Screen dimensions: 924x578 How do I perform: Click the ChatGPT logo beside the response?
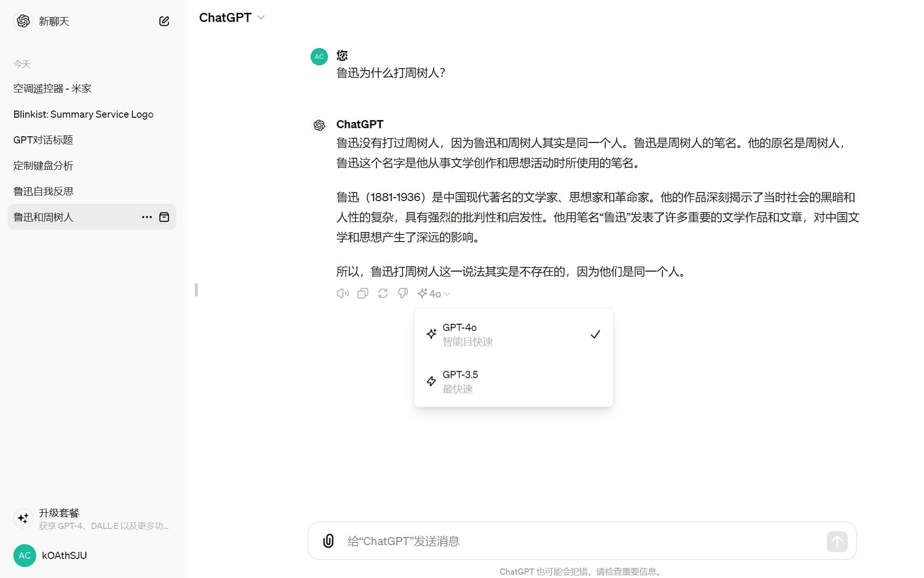tap(318, 125)
